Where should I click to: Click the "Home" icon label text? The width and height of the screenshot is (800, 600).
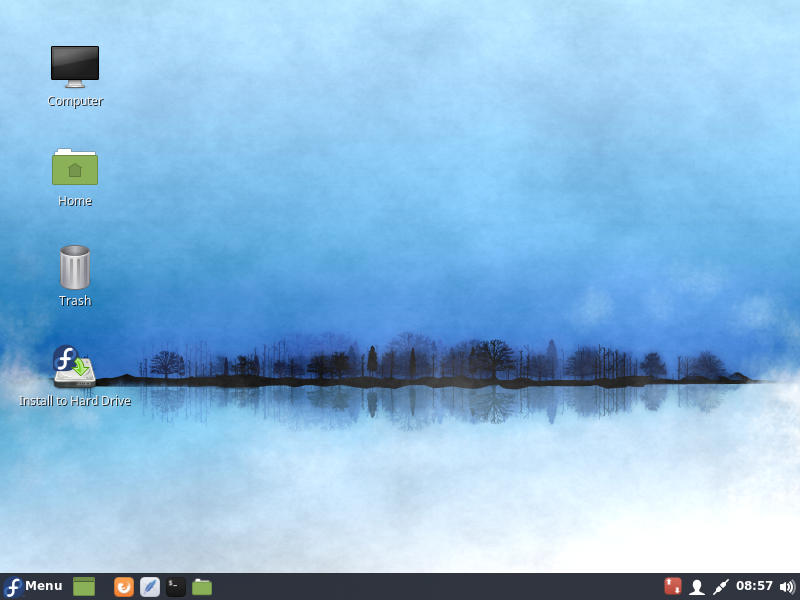point(75,201)
